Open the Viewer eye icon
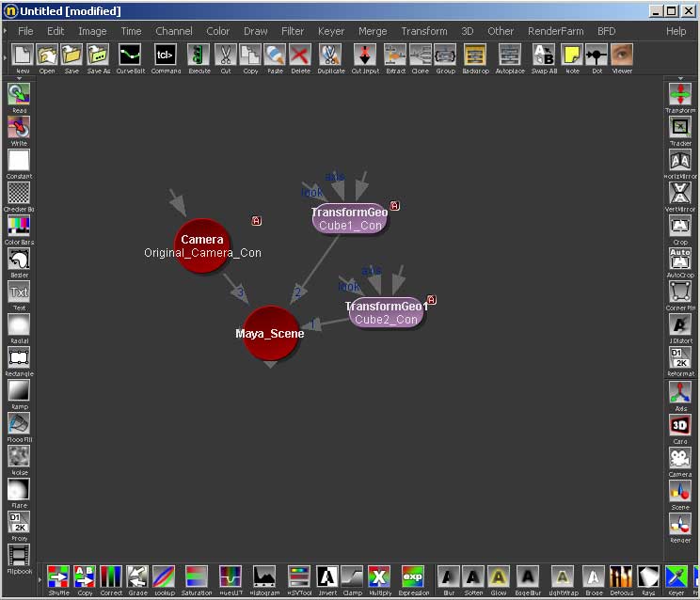 [621, 55]
